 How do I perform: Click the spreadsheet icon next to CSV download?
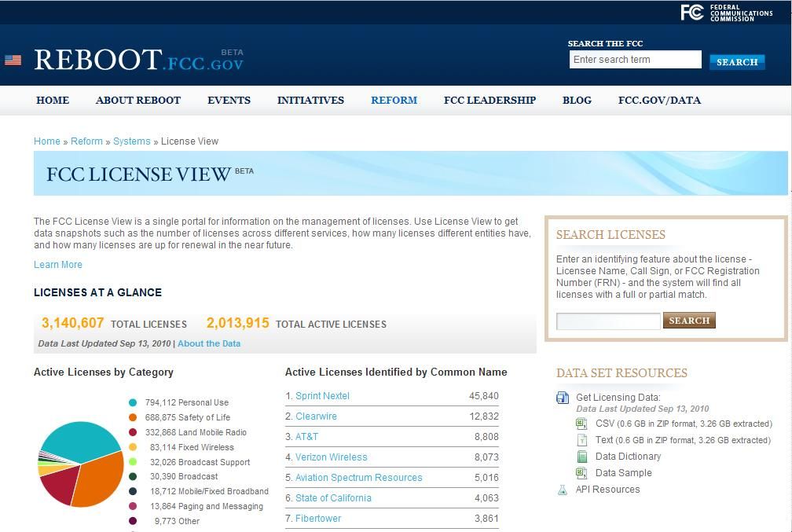point(581,424)
